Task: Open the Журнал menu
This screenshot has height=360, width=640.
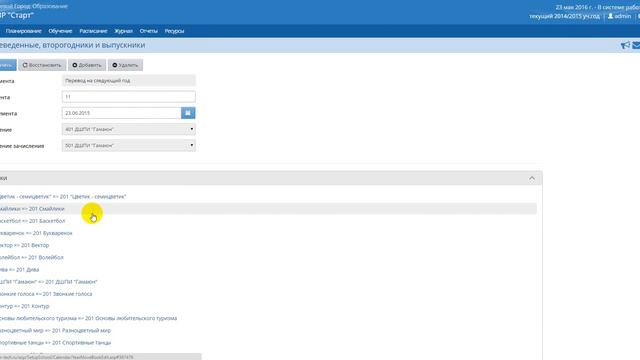Action: coord(123,31)
